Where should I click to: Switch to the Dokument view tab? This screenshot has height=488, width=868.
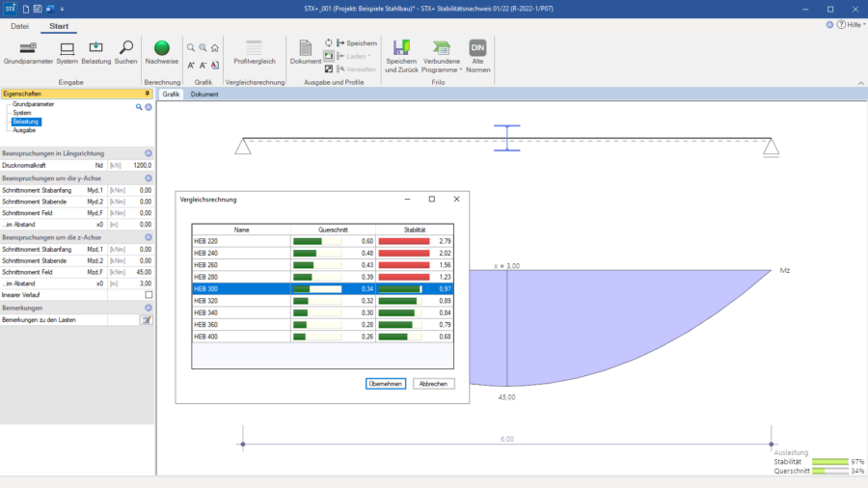pyautogui.click(x=204, y=95)
